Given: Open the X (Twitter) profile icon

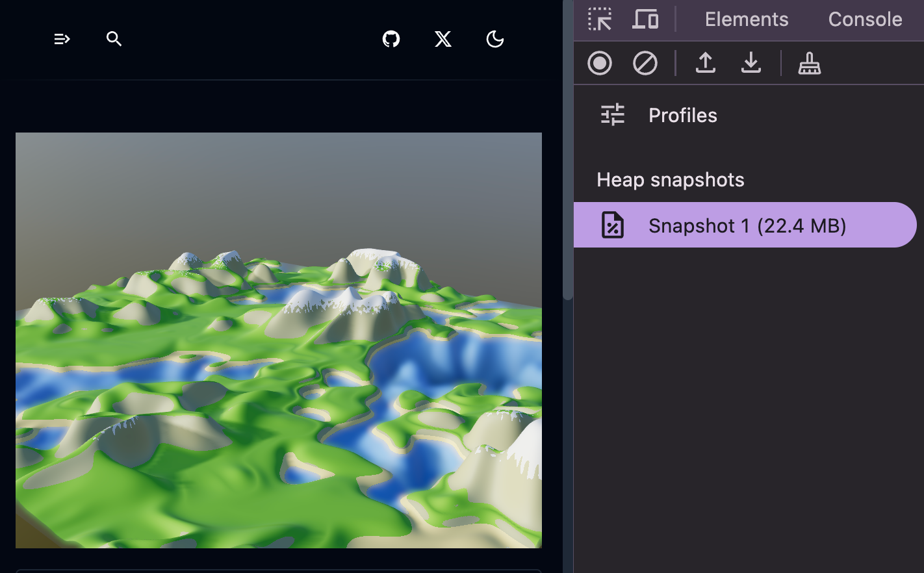Looking at the screenshot, I should (443, 40).
